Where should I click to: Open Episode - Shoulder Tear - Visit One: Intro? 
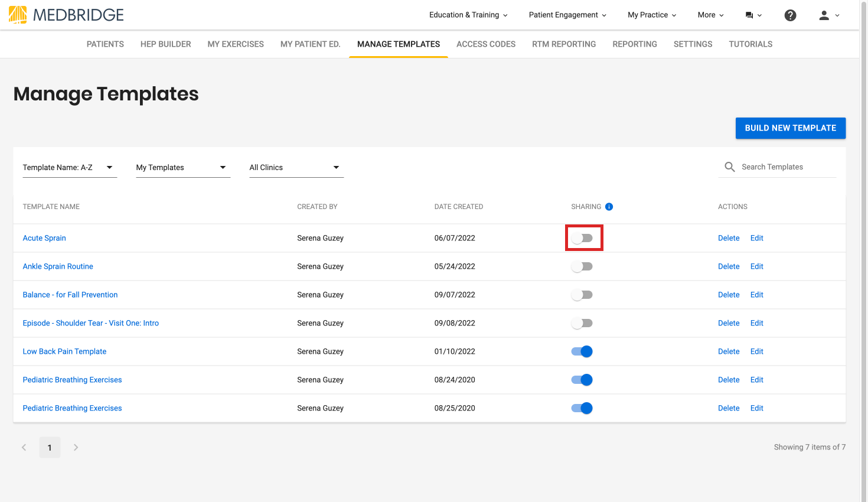point(91,323)
